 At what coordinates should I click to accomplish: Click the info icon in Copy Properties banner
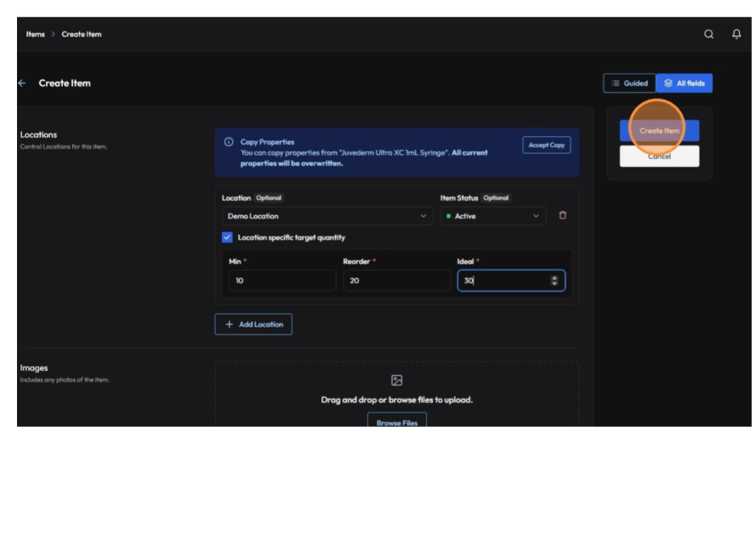tap(229, 142)
